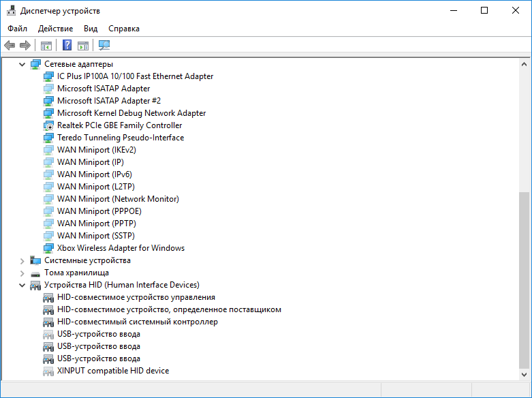This screenshot has width=532, height=398.
Task: Select Realtek PCIe GBE Family Controller
Action: point(119,125)
